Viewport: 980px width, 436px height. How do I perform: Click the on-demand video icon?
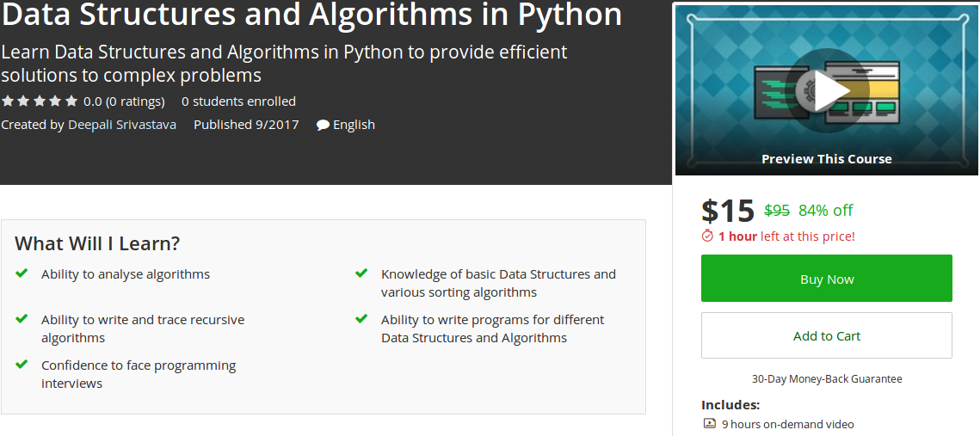(710, 423)
